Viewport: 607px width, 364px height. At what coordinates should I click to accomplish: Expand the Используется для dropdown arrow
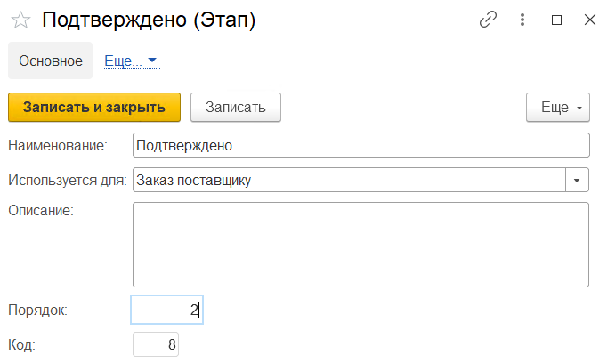pos(578,181)
